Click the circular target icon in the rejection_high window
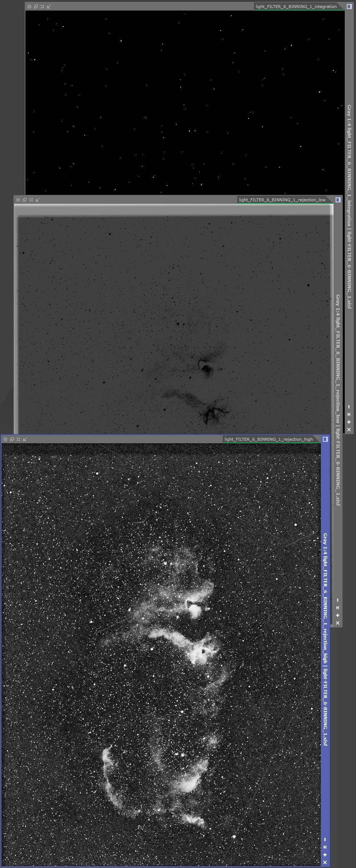 click(x=5, y=439)
